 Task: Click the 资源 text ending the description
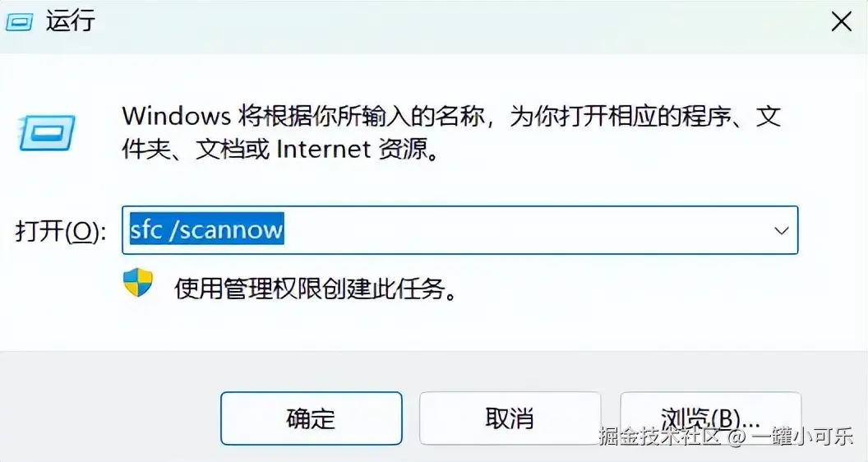(x=403, y=150)
